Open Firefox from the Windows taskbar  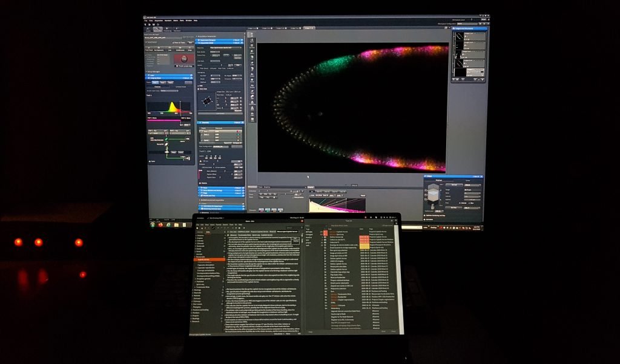160,225
